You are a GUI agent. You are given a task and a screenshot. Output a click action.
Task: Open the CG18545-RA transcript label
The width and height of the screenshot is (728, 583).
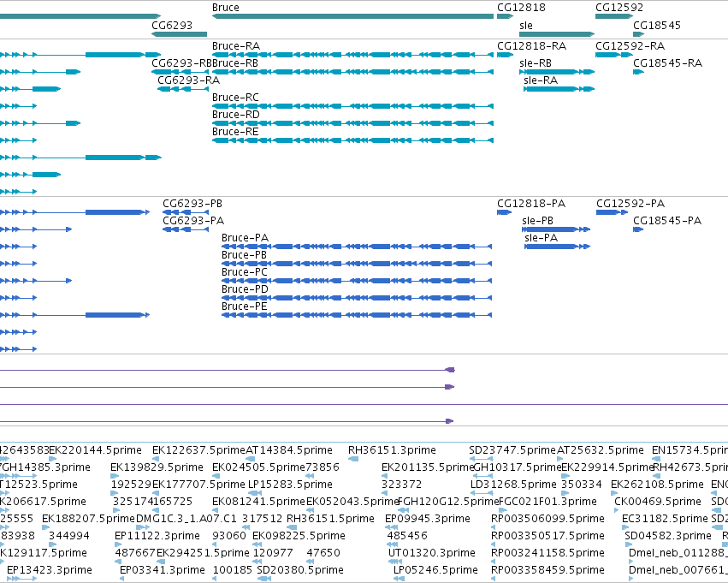pyautogui.click(x=667, y=63)
